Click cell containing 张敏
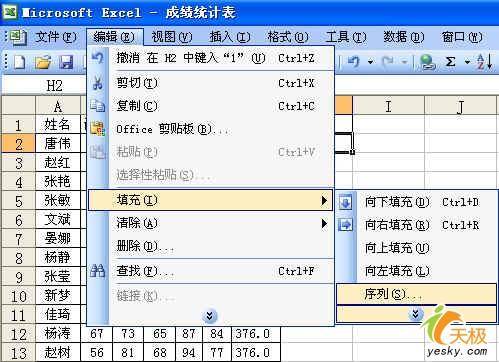 (x=58, y=201)
